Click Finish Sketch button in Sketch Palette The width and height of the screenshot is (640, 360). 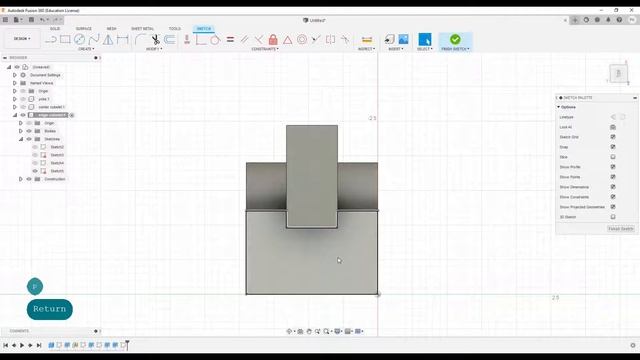[x=620, y=229]
